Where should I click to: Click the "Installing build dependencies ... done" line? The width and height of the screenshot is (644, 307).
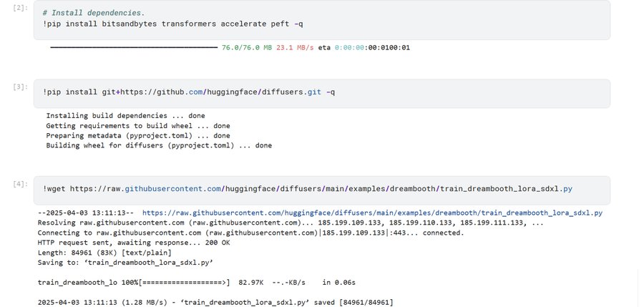pyautogui.click(x=125, y=116)
